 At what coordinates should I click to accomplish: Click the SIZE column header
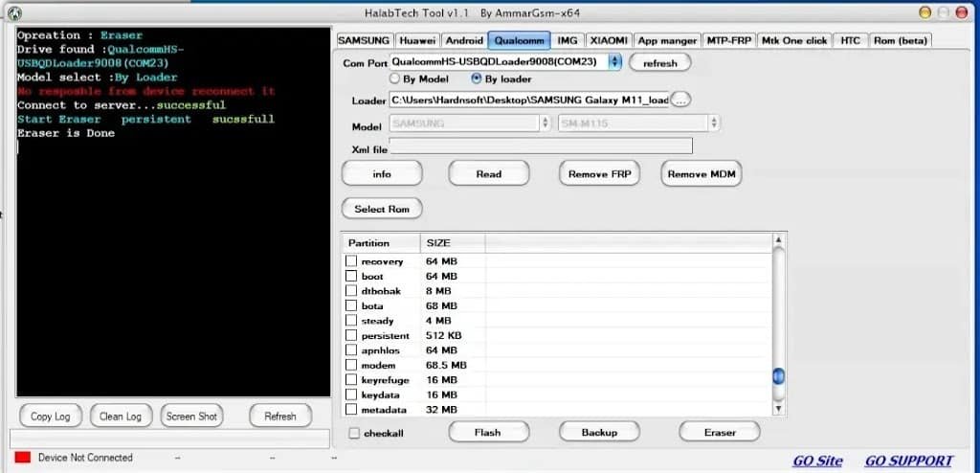[x=453, y=243]
